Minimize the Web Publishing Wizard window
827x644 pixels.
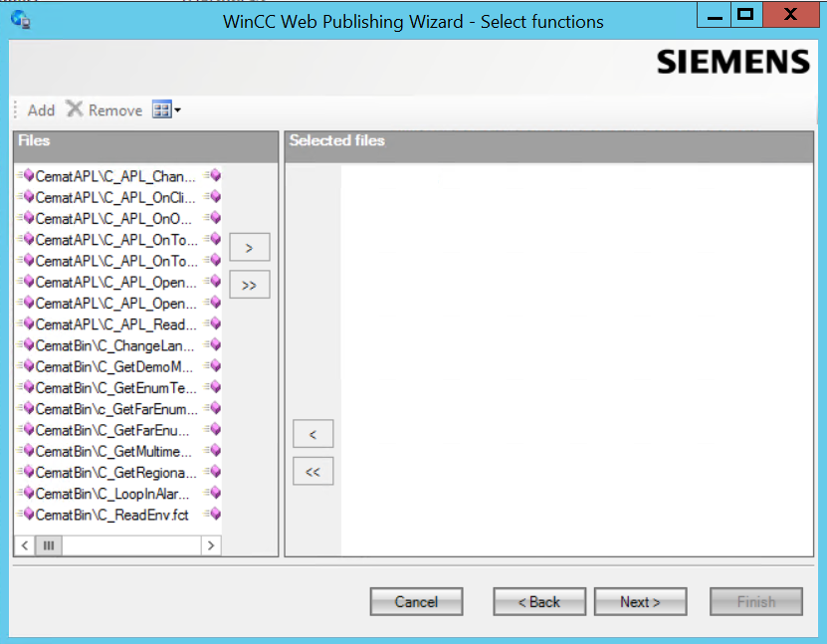pos(715,15)
